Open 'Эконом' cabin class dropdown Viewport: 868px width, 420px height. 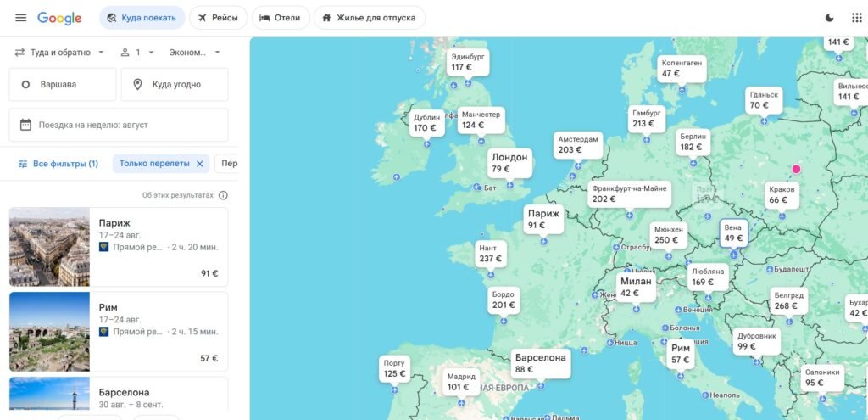tap(195, 52)
